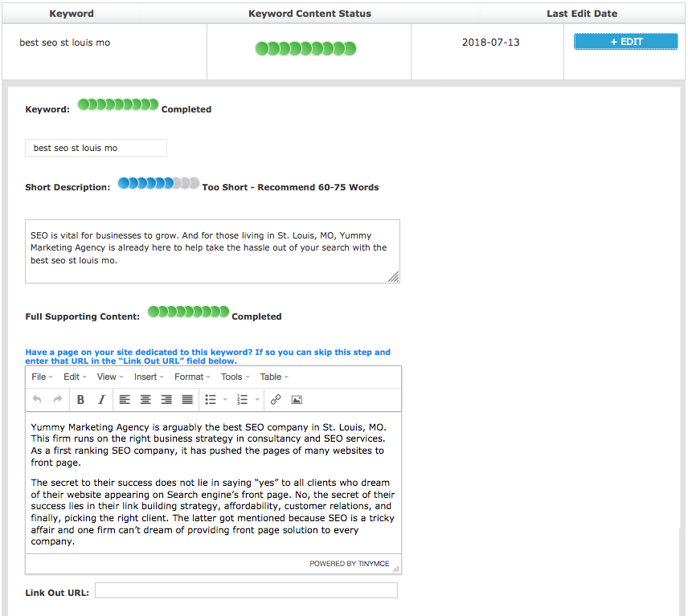Align editor text to the right

click(166, 399)
